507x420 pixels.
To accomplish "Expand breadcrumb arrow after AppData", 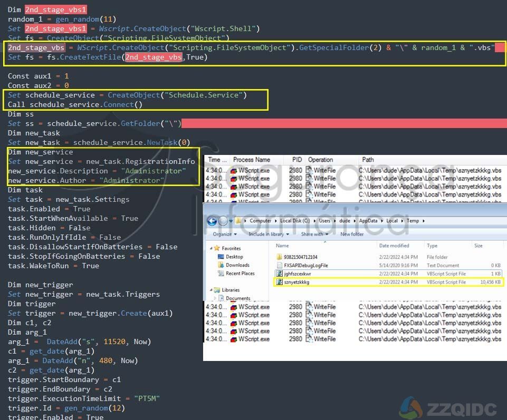I will pos(382,221).
